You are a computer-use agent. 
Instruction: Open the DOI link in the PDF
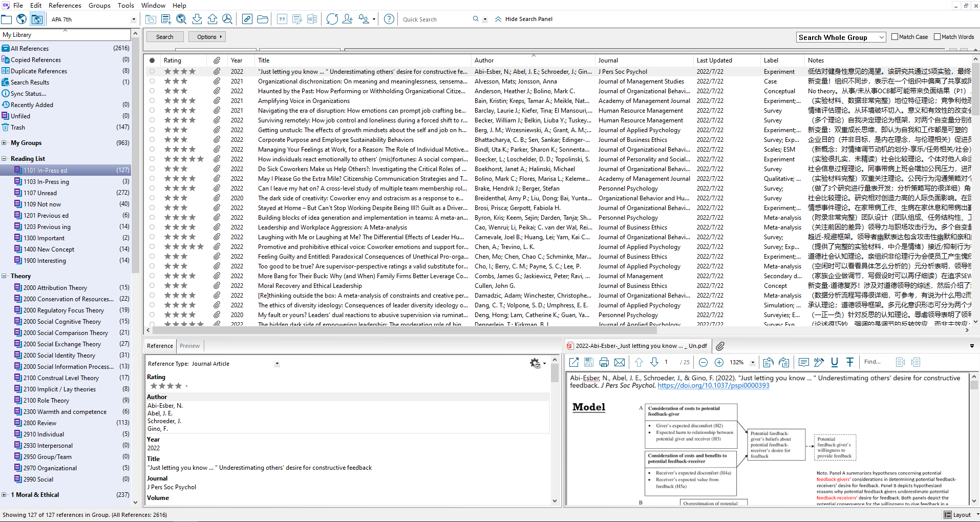713,386
